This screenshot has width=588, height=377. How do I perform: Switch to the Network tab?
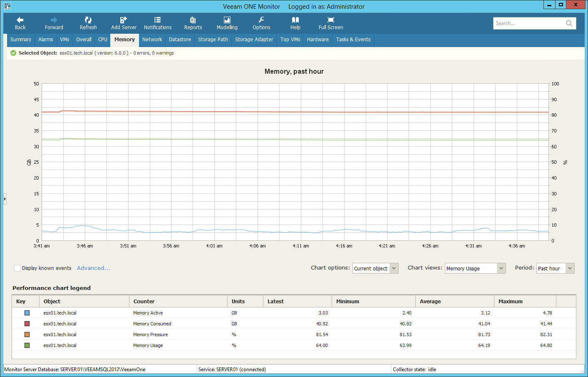(x=152, y=40)
